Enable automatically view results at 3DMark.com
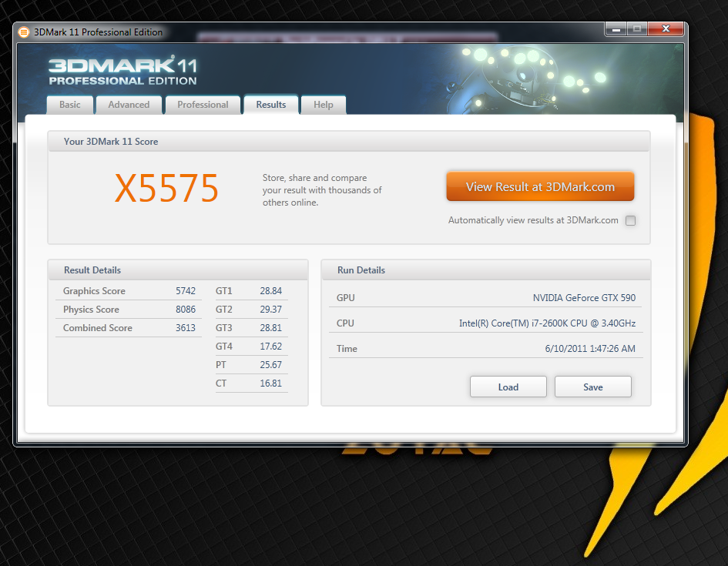Screen dimensions: 728x566 point(630,220)
